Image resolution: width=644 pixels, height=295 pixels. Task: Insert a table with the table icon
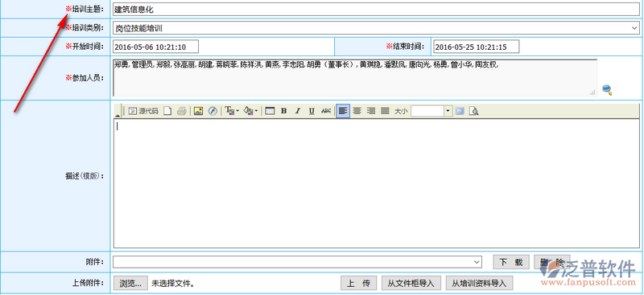(270, 111)
